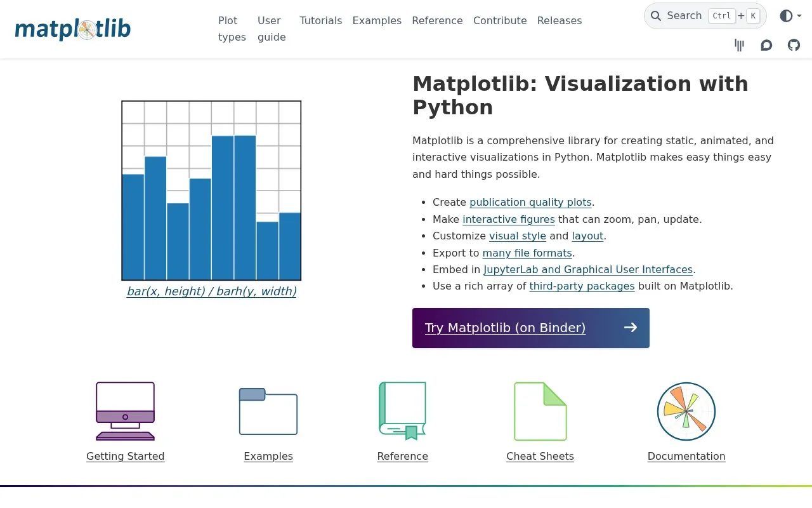Screen dimensions: 812x508
Task: Go to Examples in the navbar
Action: pos(377,20)
